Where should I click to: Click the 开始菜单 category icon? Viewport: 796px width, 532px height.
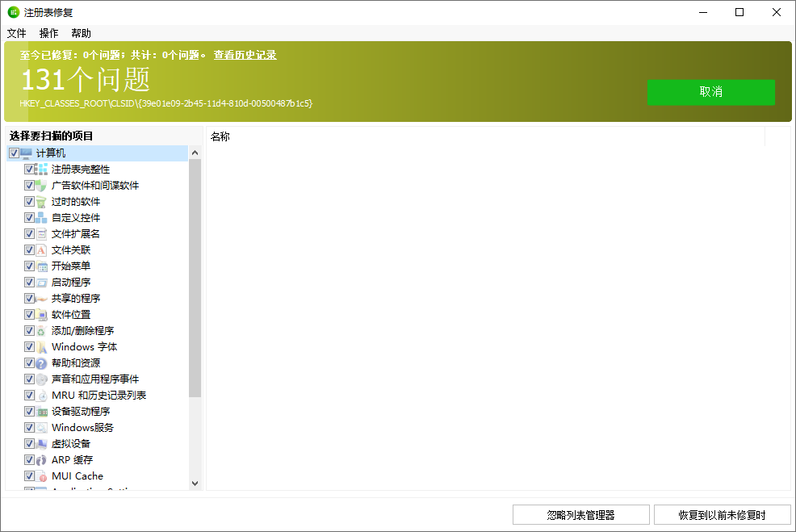(x=41, y=266)
